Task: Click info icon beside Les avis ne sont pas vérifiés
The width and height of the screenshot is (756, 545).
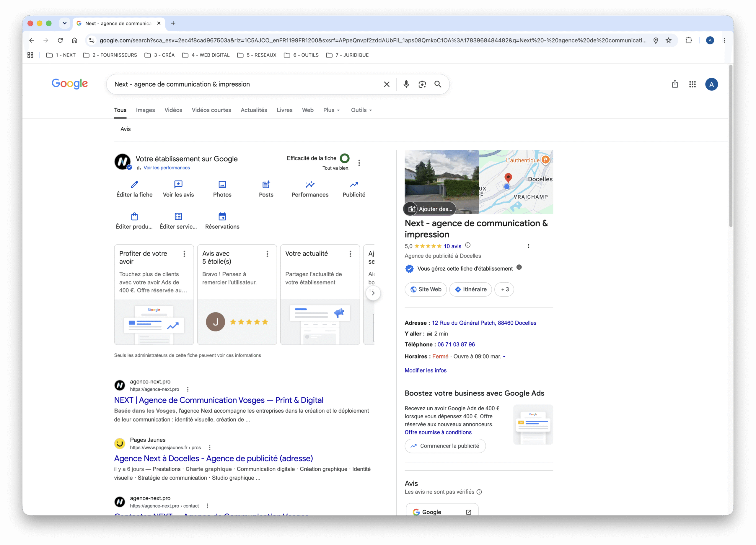Action: (479, 492)
